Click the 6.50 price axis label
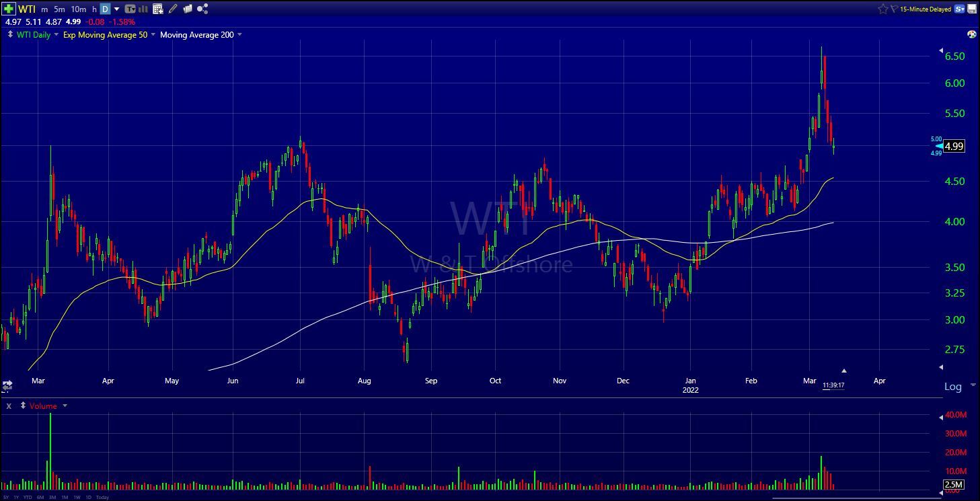The width and height of the screenshot is (980, 501). pyautogui.click(x=955, y=56)
